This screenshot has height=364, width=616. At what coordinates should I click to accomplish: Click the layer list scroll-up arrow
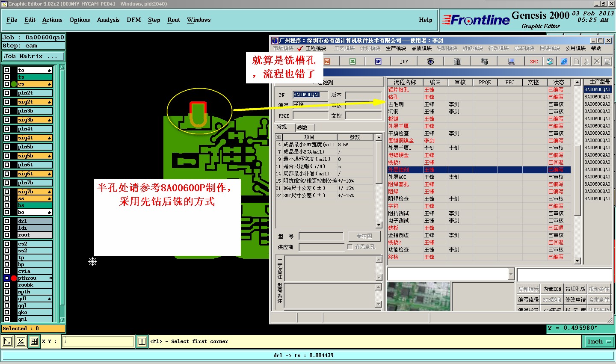pyautogui.click(x=62, y=67)
